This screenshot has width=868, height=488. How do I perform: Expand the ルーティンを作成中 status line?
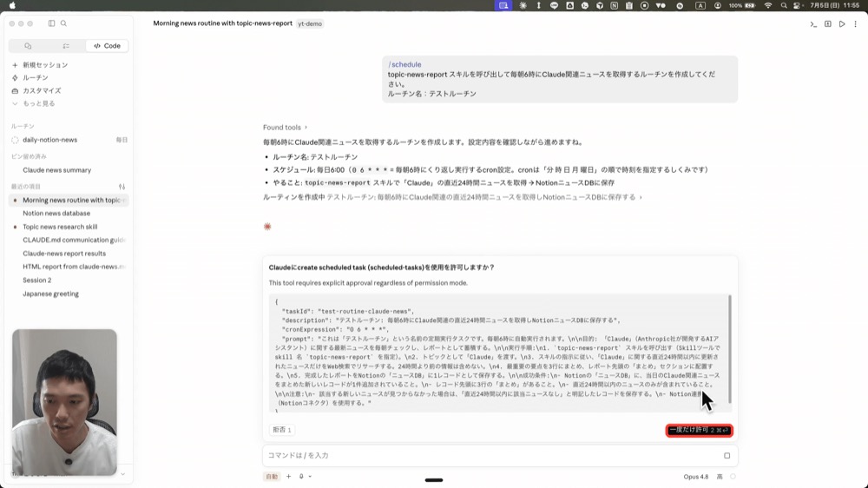click(x=452, y=197)
